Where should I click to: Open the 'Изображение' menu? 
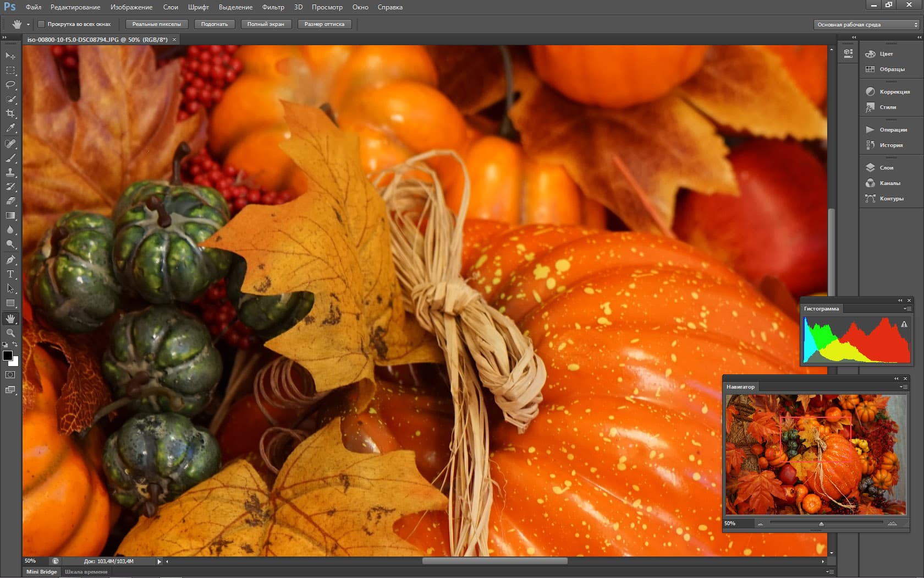pos(131,7)
